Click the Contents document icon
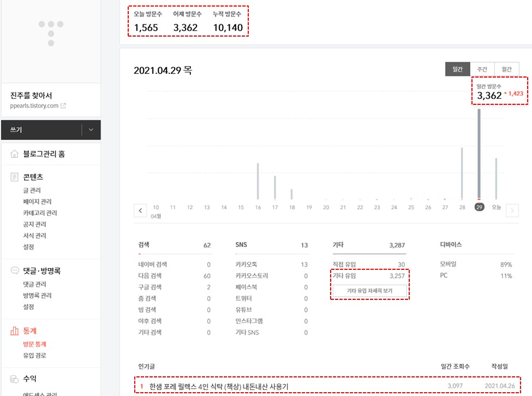Viewport: 532px width, 396px height. 14,177
